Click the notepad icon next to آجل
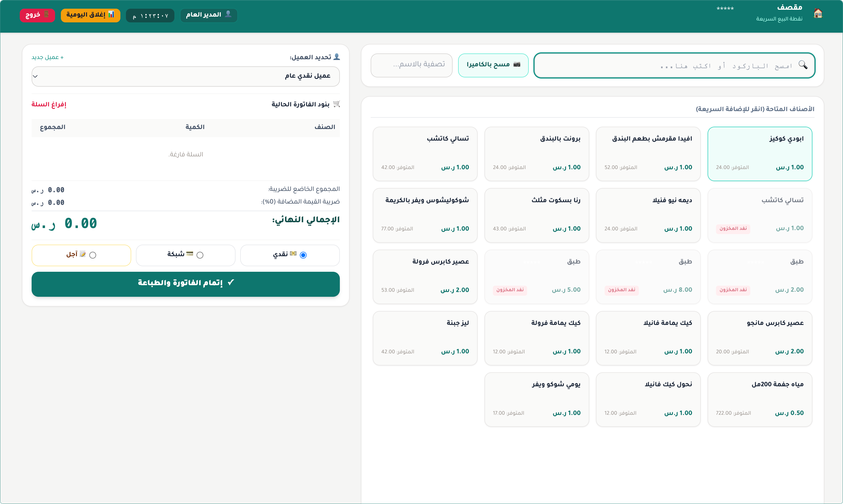 [82, 254]
